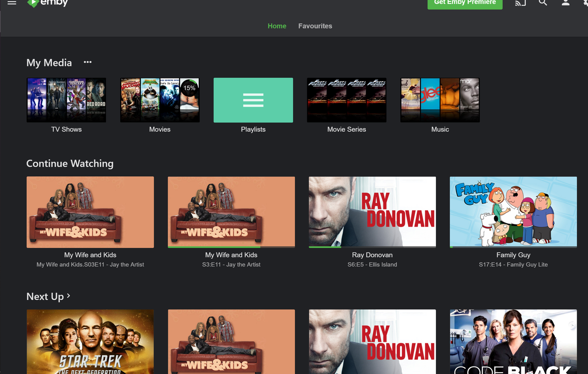Open Code Black in Next Up
This screenshot has height=374, width=588.
pos(514,341)
